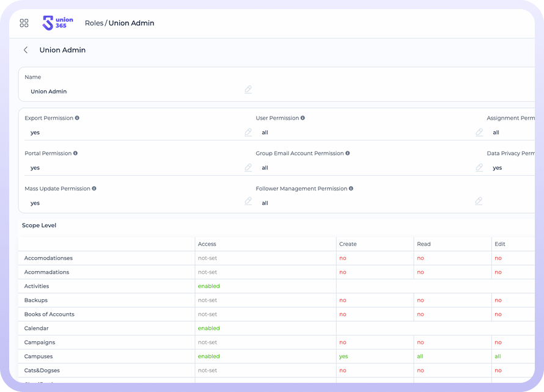
Task: Click the Roles breadcrumb link
Action: coord(94,23)
